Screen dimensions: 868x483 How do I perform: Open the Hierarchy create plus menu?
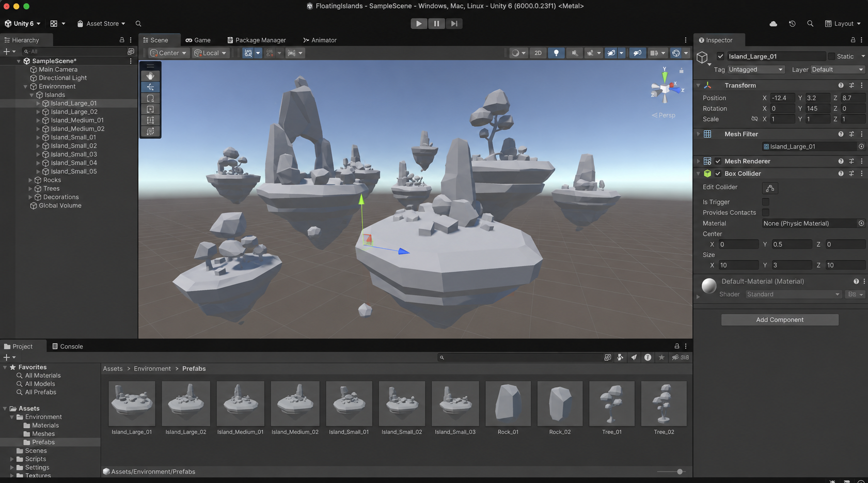(x=9, y=52)
